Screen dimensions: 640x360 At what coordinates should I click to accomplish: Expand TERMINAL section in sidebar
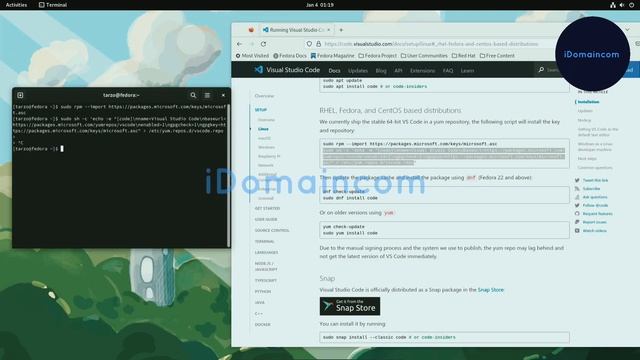[264, 242]
